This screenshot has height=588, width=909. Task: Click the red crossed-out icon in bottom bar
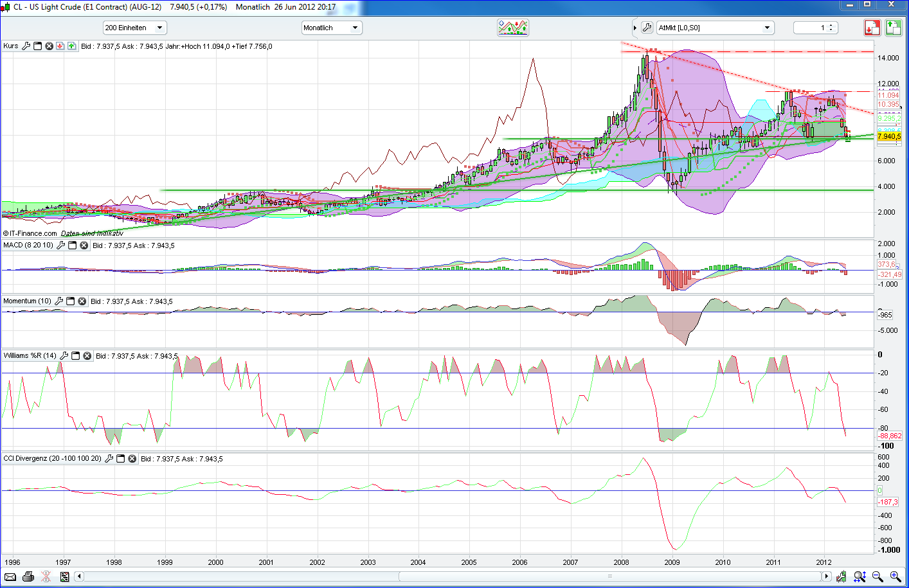click(x=46, y=576)
